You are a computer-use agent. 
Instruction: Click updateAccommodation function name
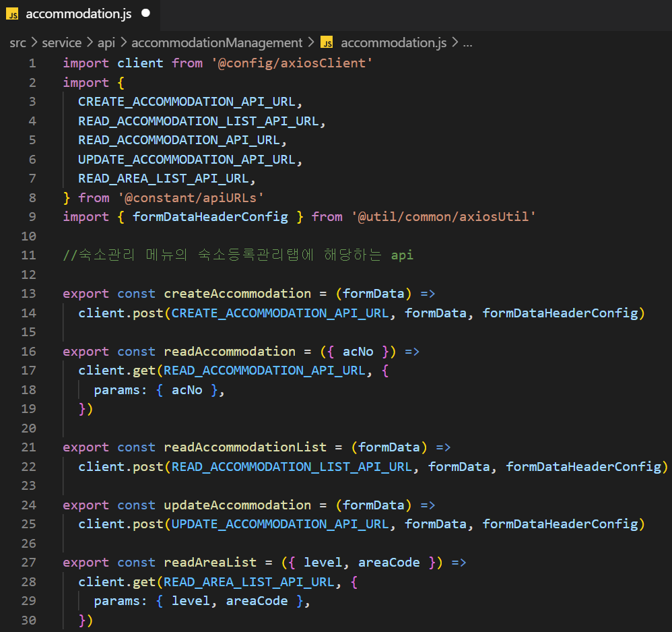[238, 505]
